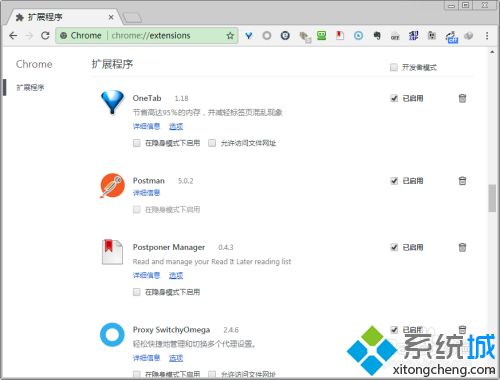Click the scrollbar up arrow
The image size is (500, 380).
pos(492,52)
